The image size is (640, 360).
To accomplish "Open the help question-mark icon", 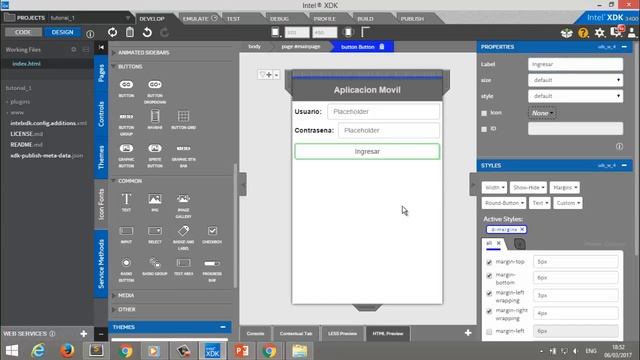I will [x=583, y=33].
